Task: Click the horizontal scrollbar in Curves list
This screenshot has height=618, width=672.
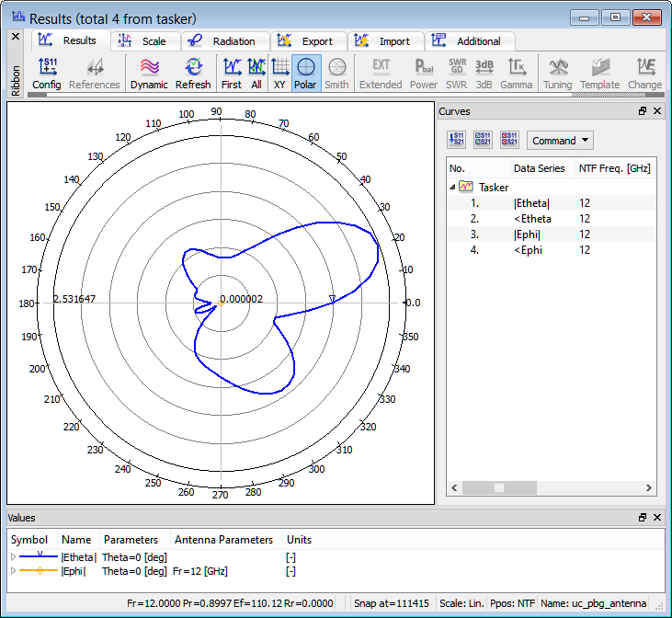Action: 497,487
